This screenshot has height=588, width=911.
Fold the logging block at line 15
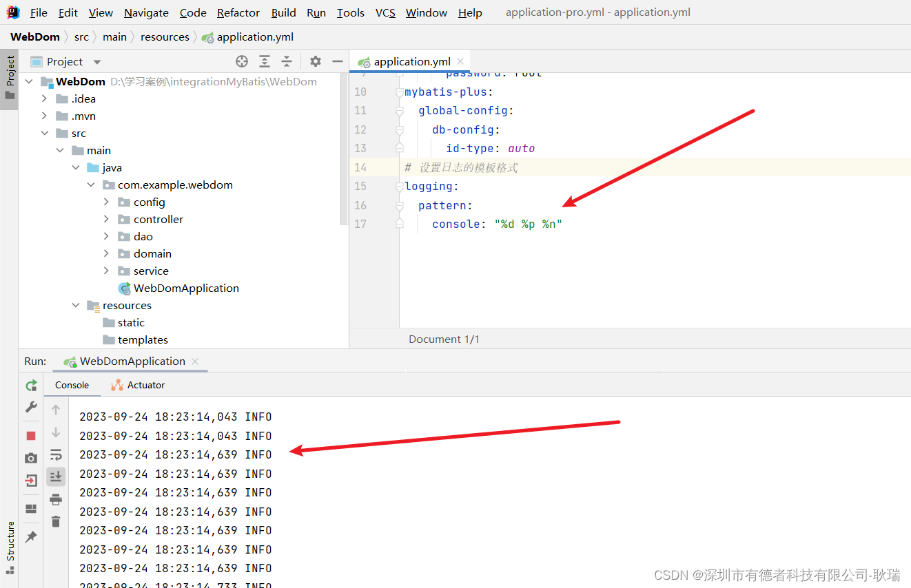click(x=399, y=187)
